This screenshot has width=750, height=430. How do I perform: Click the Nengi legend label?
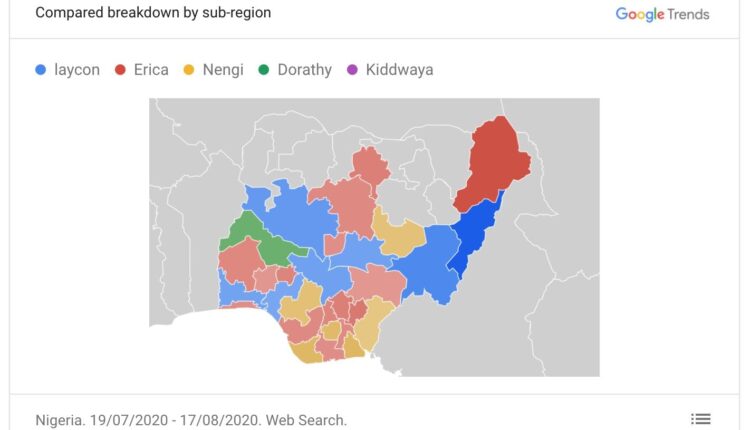223,70
